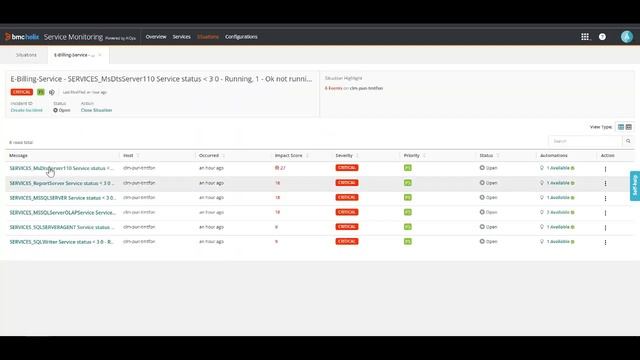Screen dimensions: 640x360
Task: Sort by the Priority column
Action: click(424, 156)
